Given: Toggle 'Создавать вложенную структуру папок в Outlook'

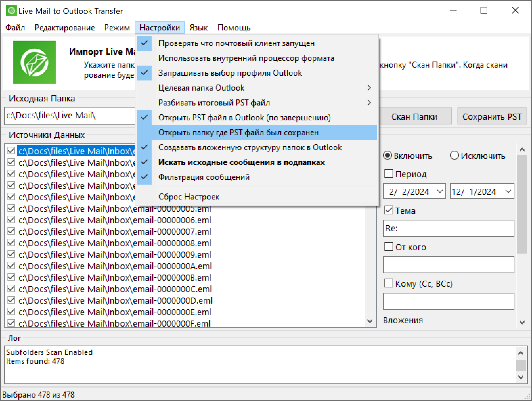Looking at the screenshot, I should pyautogui.click(x=257, y=147).
